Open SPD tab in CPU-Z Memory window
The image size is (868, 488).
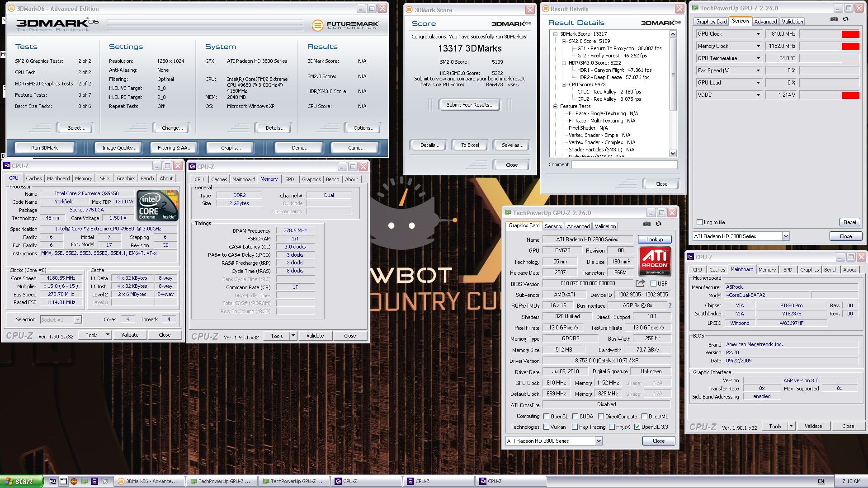point(290,179)
